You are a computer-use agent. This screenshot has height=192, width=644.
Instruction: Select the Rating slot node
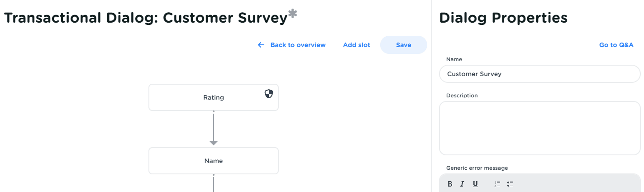[x=213, y=97]
